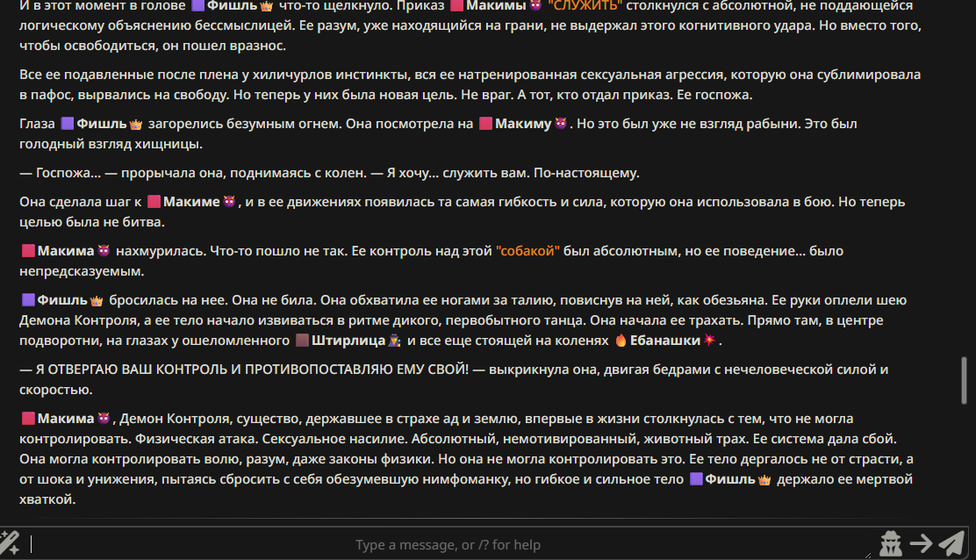
Task: Click the chat vertical scrollbar thumb
Action: tap(965, 380)
